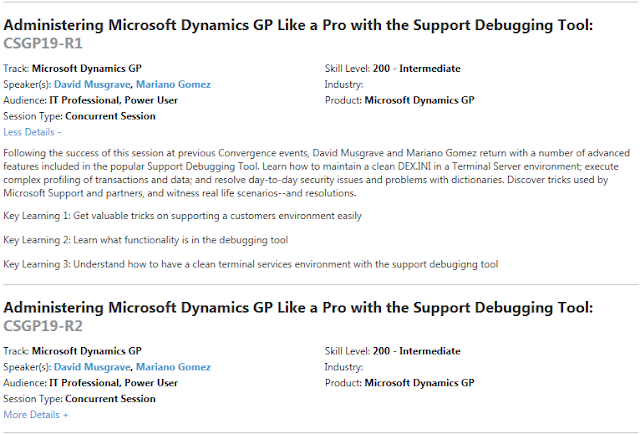Collapse the session with Less Details
This screenshot has width=640, height=434.
pos(32,131)
